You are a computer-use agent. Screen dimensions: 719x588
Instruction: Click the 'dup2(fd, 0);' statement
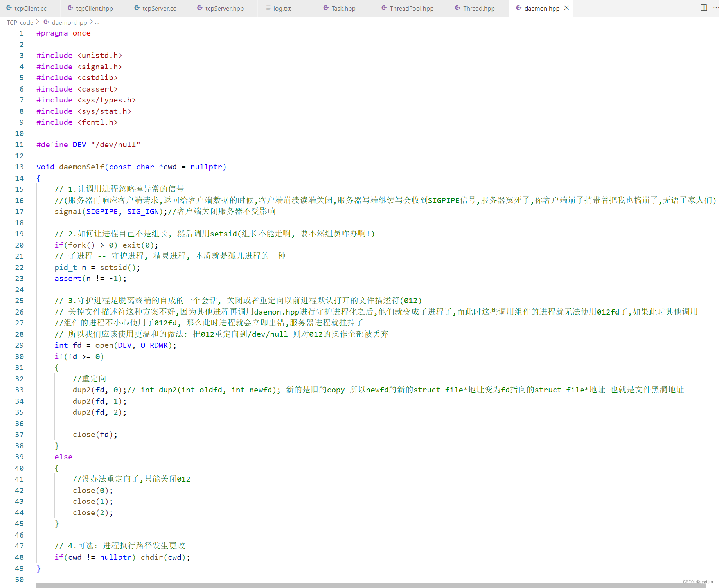(x=100, y=390)
